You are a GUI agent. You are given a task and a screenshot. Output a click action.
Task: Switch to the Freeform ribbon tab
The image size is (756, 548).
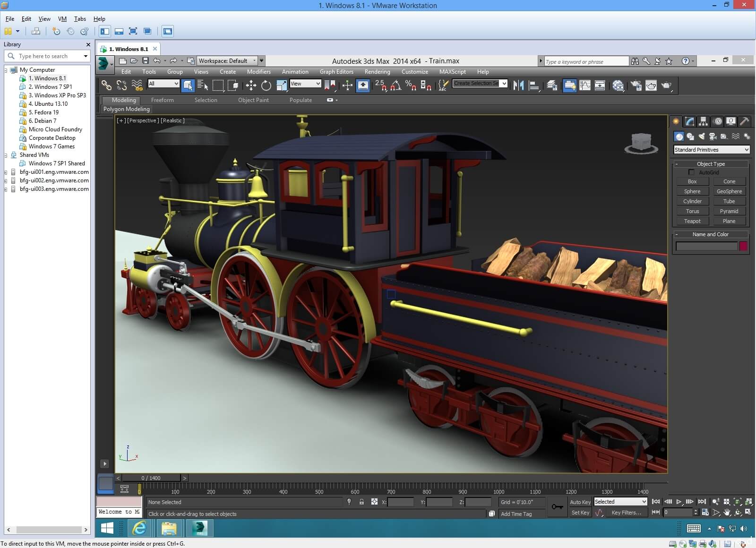point(163,100)
